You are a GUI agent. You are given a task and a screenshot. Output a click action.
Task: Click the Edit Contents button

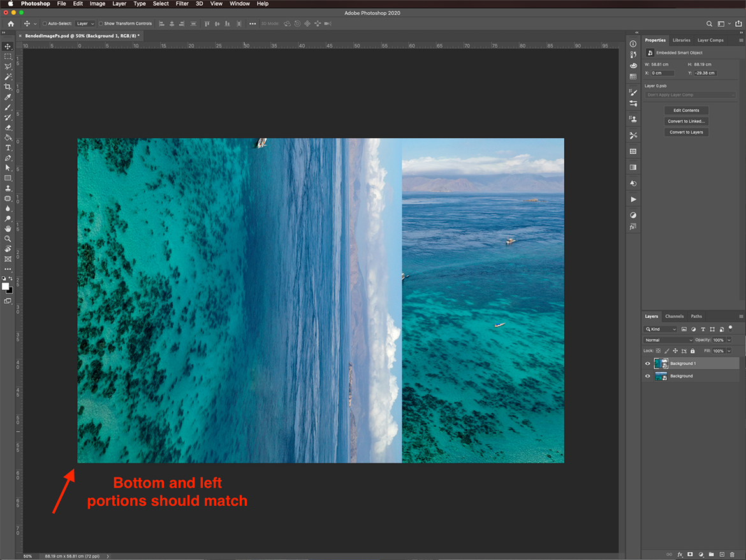(x=686, y=110)
